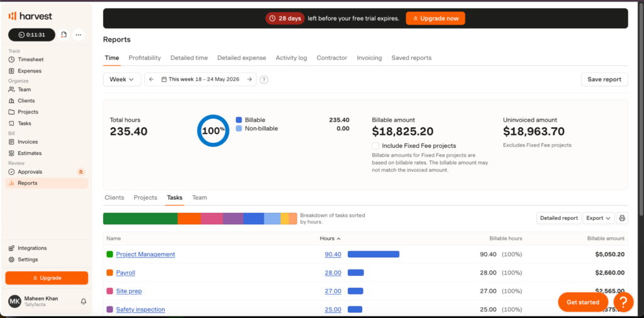The width and height of the screenshot is (644, 318).
Task: Open the orange help question mark button
Action: click(623, 302)
